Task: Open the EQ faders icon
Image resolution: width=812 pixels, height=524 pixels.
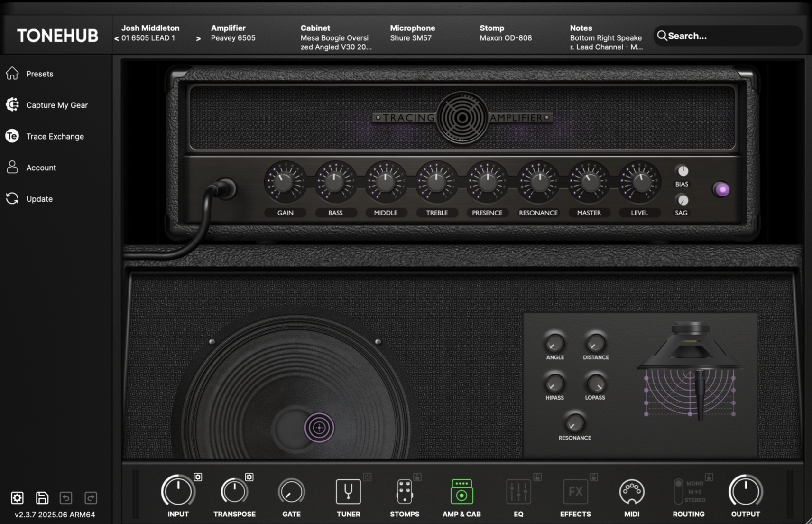Action: [518, 491]
